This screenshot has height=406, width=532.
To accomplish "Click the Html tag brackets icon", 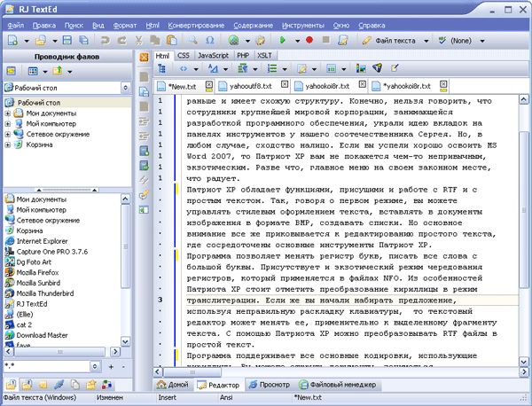I will tap(184, 69).
